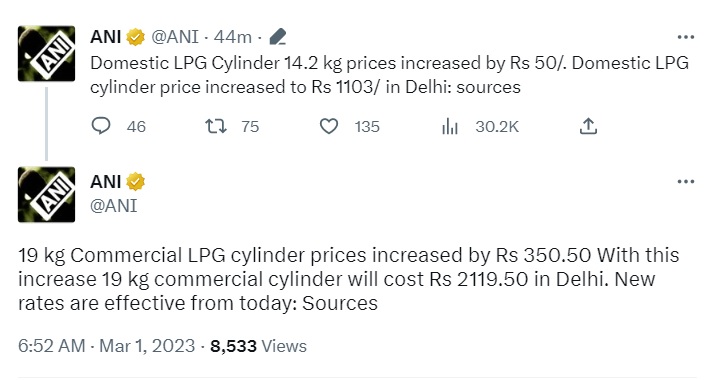Open view analytics bar-chart icon
Viewport: 717px width, 380px height.
pyautogui.click(x=450, y=126)
